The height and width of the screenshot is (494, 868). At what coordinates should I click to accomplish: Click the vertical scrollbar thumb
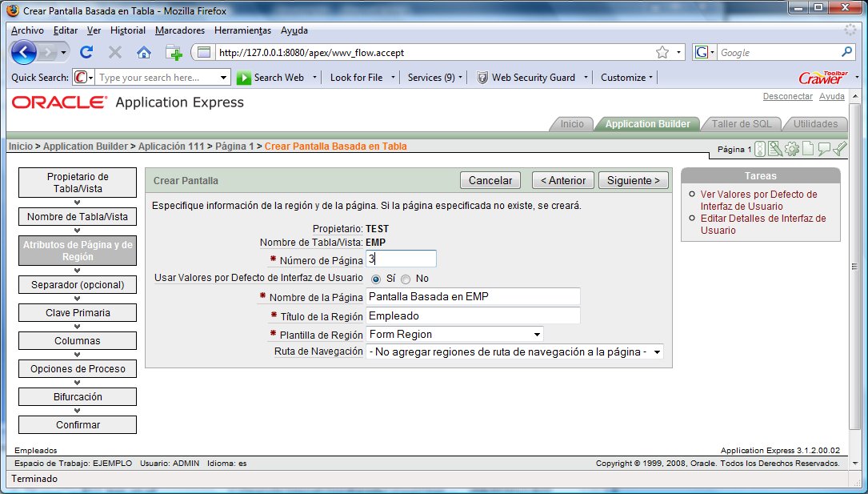854,267
